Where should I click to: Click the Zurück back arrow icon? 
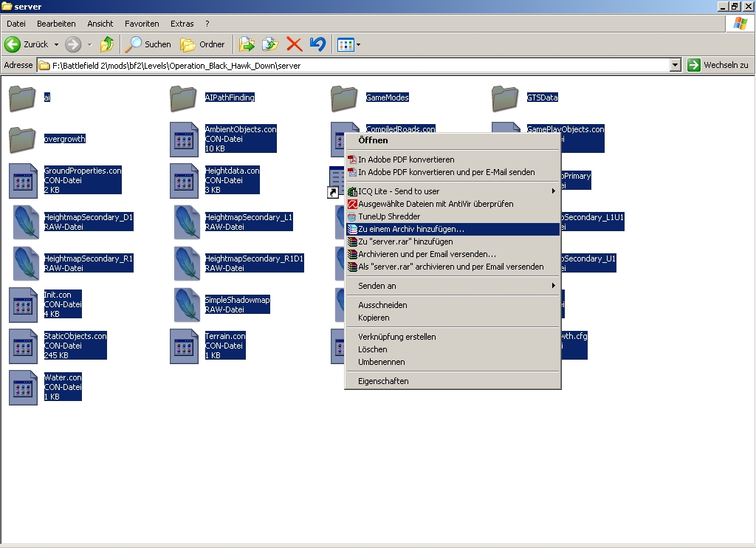pyautogui.click(x=13, y=44)
